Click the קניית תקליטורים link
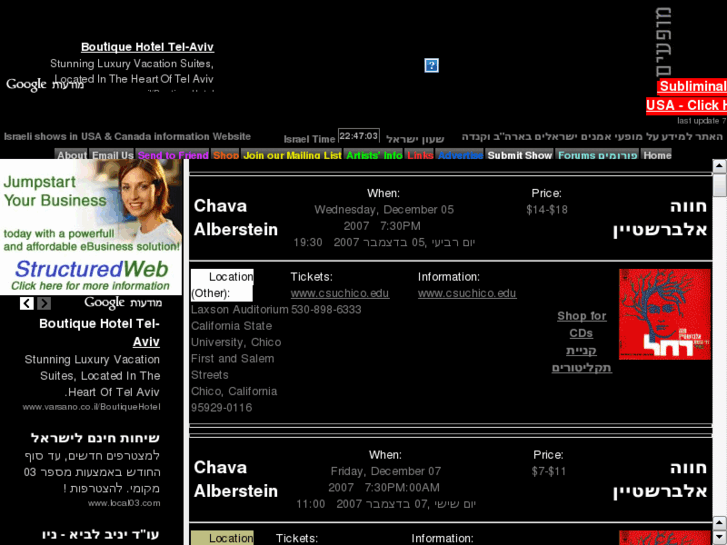727x545 pixels. [x=581, y=359]
